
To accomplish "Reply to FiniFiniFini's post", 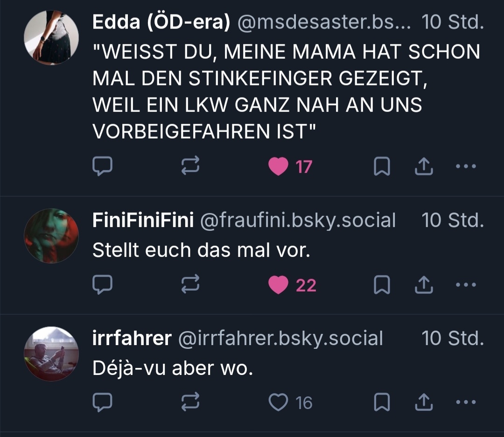I will click(102, 285).
